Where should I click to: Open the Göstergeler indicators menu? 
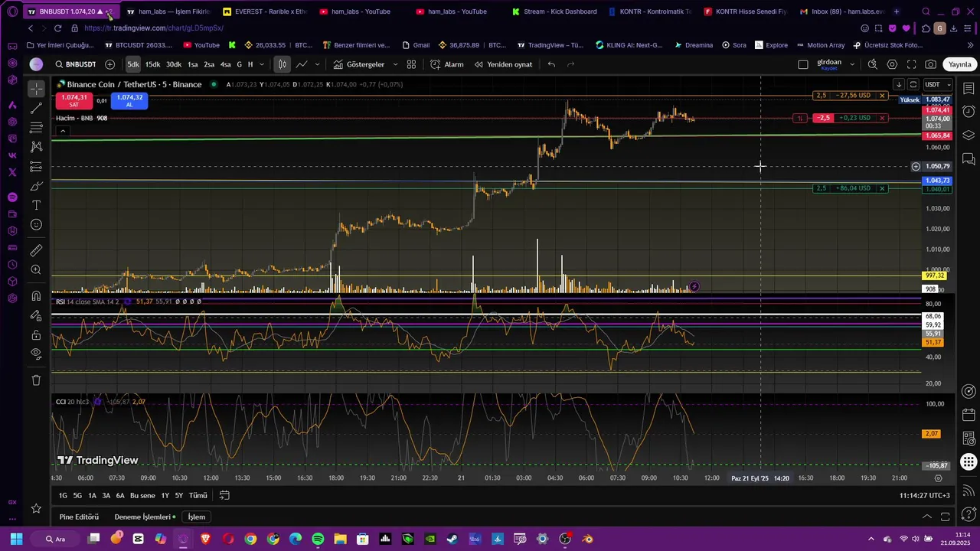(x=358, y=64)
